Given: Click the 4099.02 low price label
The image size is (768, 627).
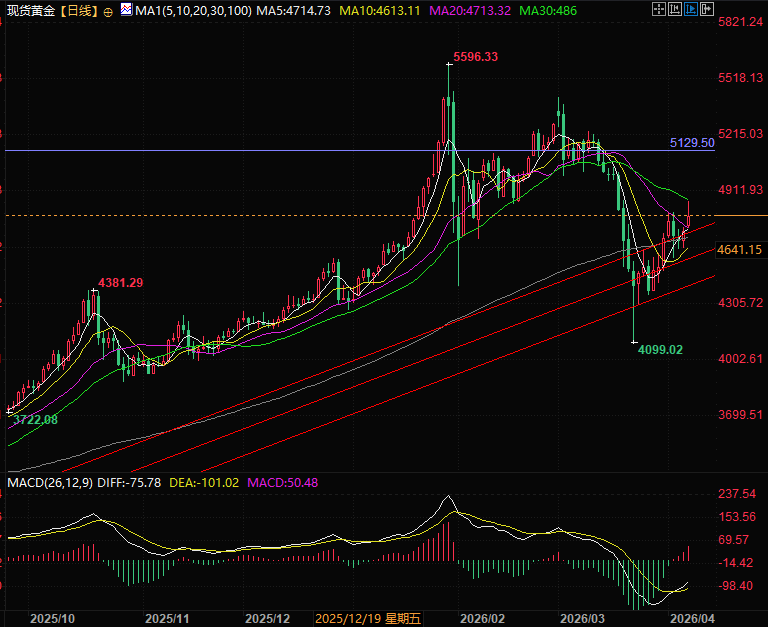Looking at the screenshot, I should point(660,350).
